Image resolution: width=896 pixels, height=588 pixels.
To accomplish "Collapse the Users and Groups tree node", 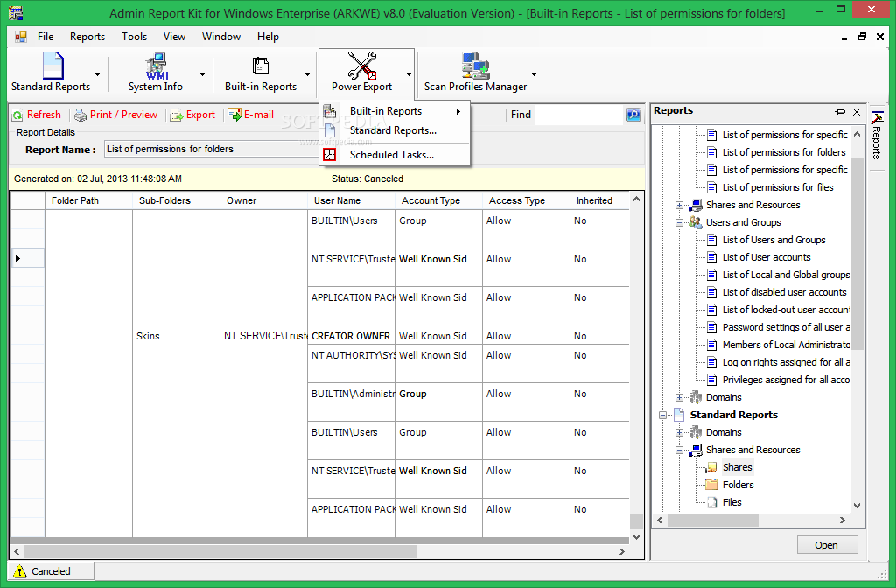I will tap(679, 222).
